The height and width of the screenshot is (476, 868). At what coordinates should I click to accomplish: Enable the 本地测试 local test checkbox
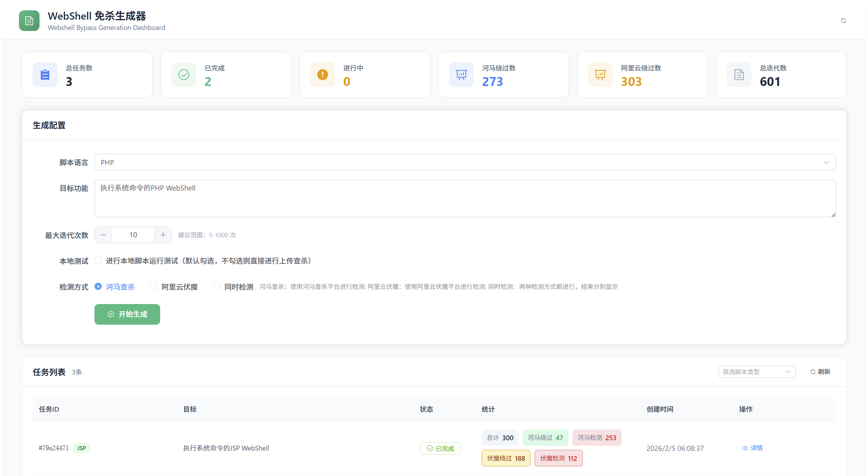pyautogui.click(x=98, y=261)
